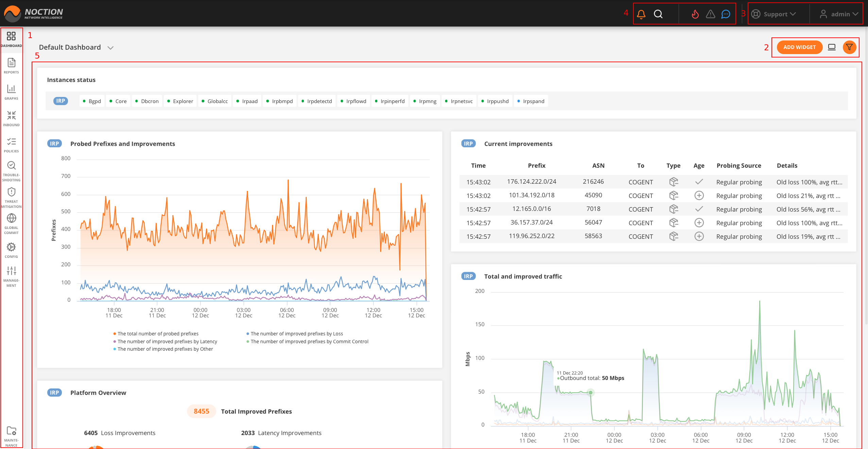Toggle 'total number of probed prefixes' legend series
868x449 pixels.
pos(158,334)
